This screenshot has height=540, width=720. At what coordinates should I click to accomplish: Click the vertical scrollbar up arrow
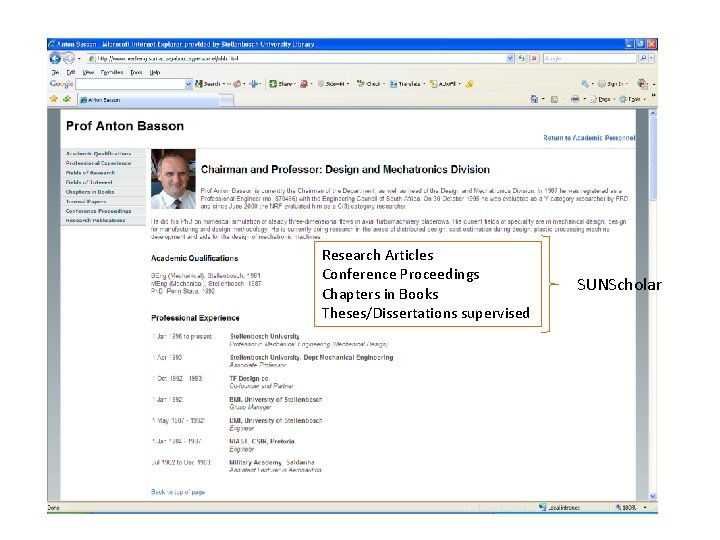652,113
